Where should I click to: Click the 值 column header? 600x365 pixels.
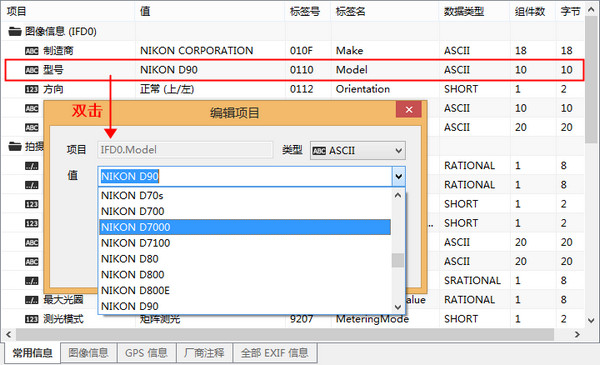point(210,11)
